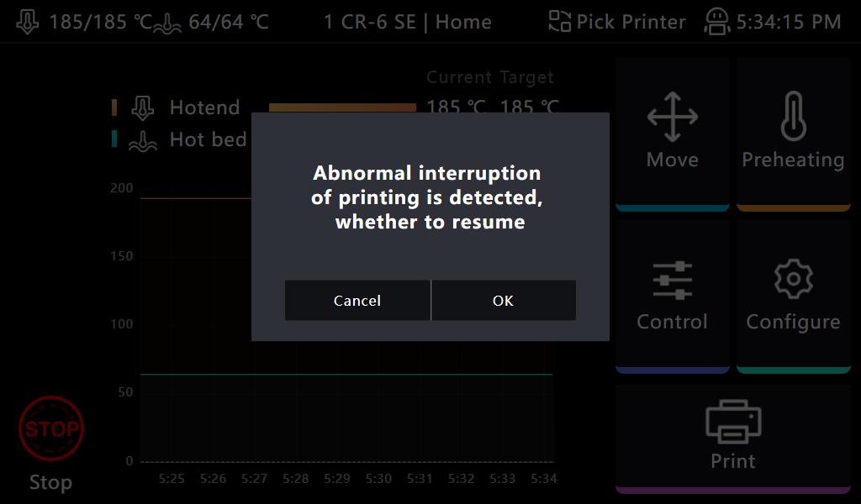Click the orange Hotend color swatch
The height and width of the screenshot is (504, 861).
pyautogui.click(x=114, y=108)
